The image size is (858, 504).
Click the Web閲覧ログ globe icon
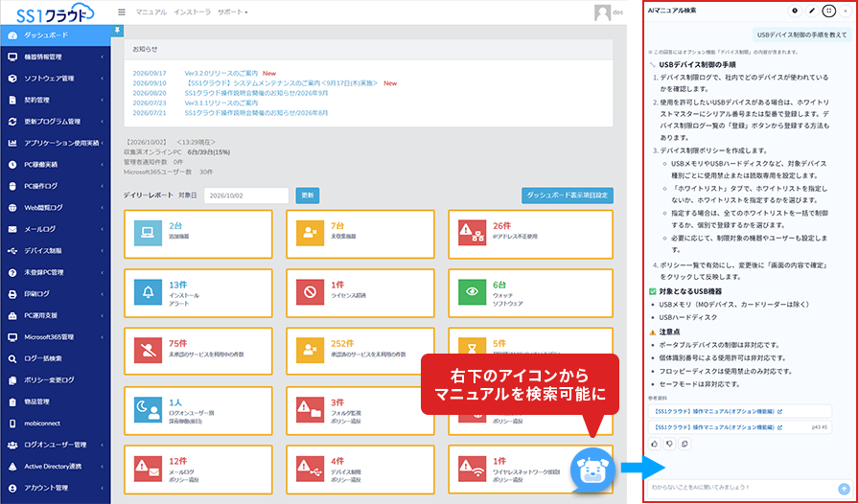tap(12, 208)
